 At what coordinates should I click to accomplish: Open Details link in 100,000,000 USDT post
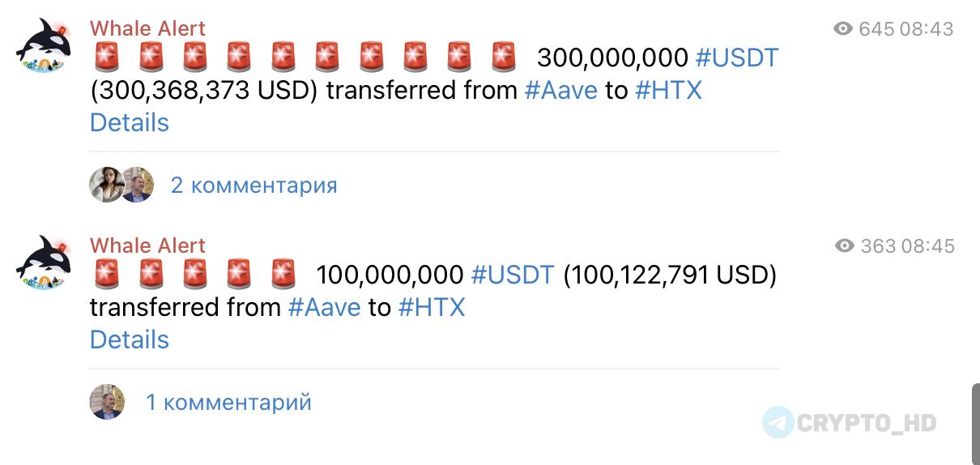coord(130,339)
